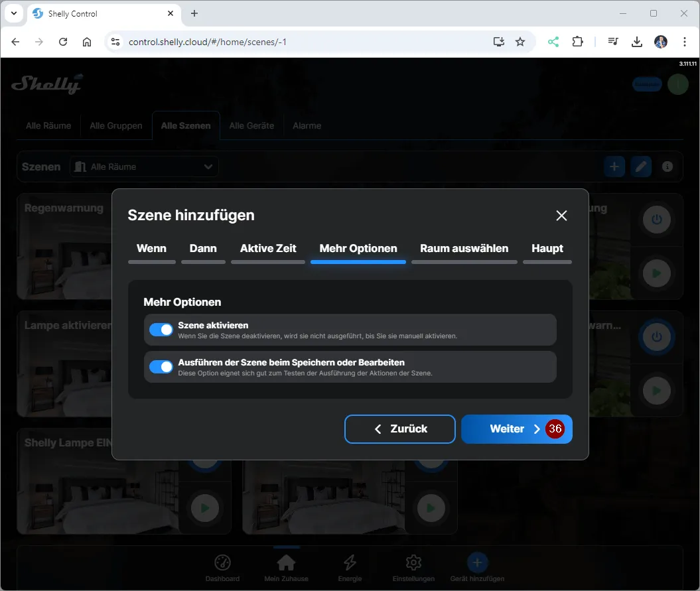Click Gerät hinzufügen plus icon
This screenshot has height=591, width=700.
pos(477,563)
